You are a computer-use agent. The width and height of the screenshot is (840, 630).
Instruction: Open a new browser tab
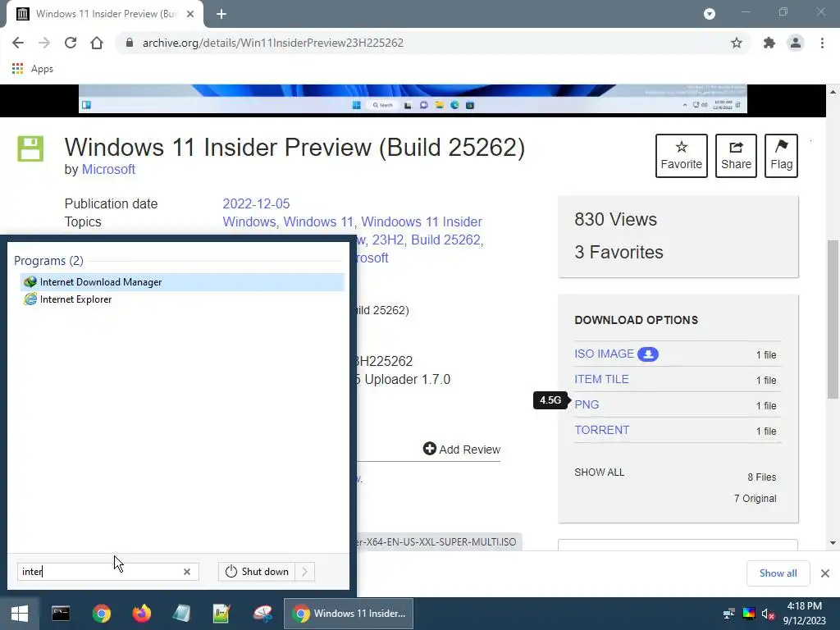tap(221, 14)
